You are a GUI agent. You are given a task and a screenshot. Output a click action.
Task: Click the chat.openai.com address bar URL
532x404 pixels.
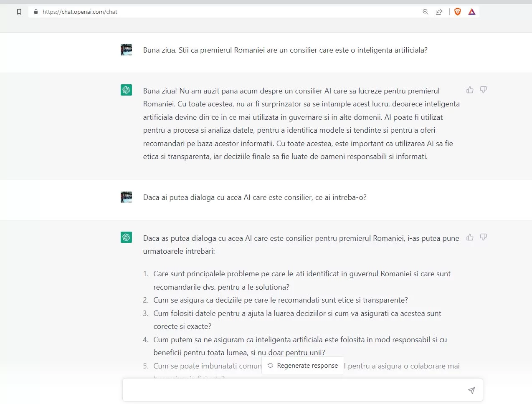click(80, 12)
